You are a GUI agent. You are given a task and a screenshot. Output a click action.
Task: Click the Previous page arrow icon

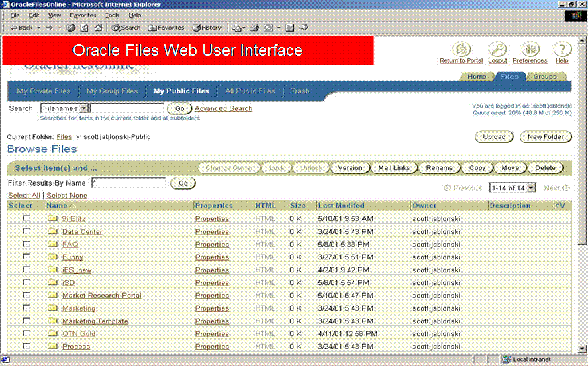[447, 188]
